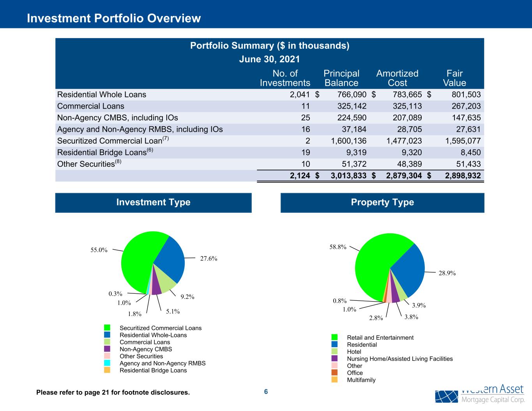Click the yellow Multifamily legend swatch
The height and width of the screenshot is (411, 532).
click(335, 379)
